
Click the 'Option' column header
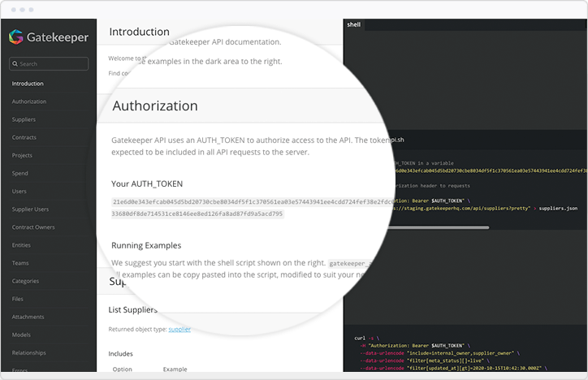[x=123, y=369]
